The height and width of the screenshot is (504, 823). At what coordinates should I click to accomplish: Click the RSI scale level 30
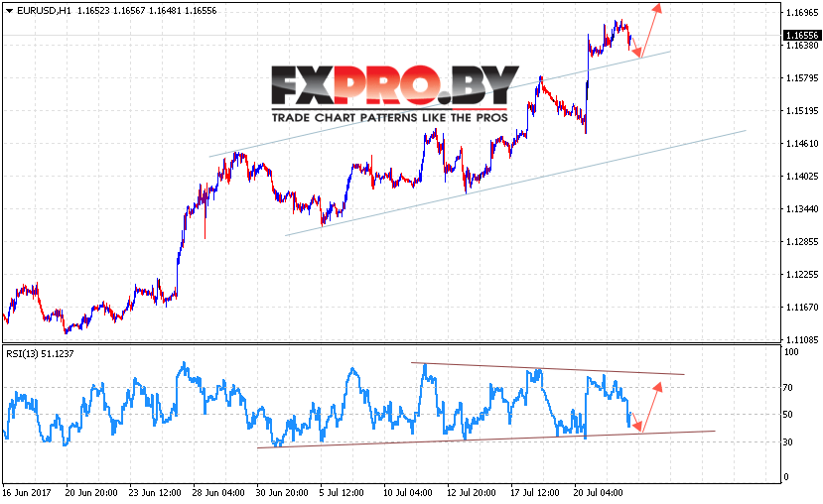[788, 442]
